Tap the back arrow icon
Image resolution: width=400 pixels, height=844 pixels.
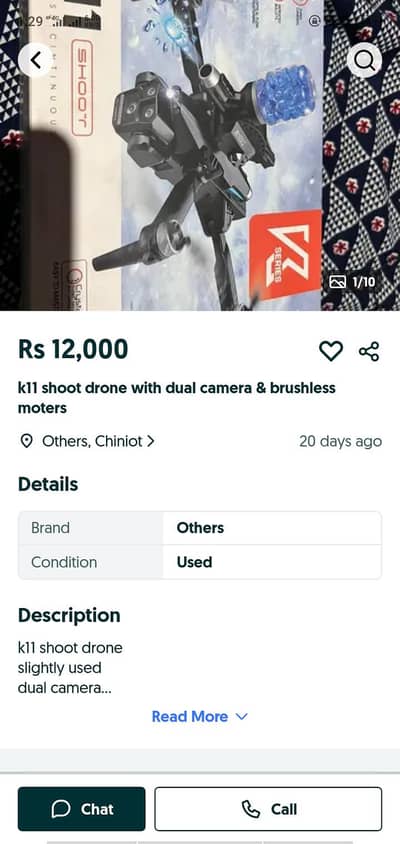[x=36, y=60]
